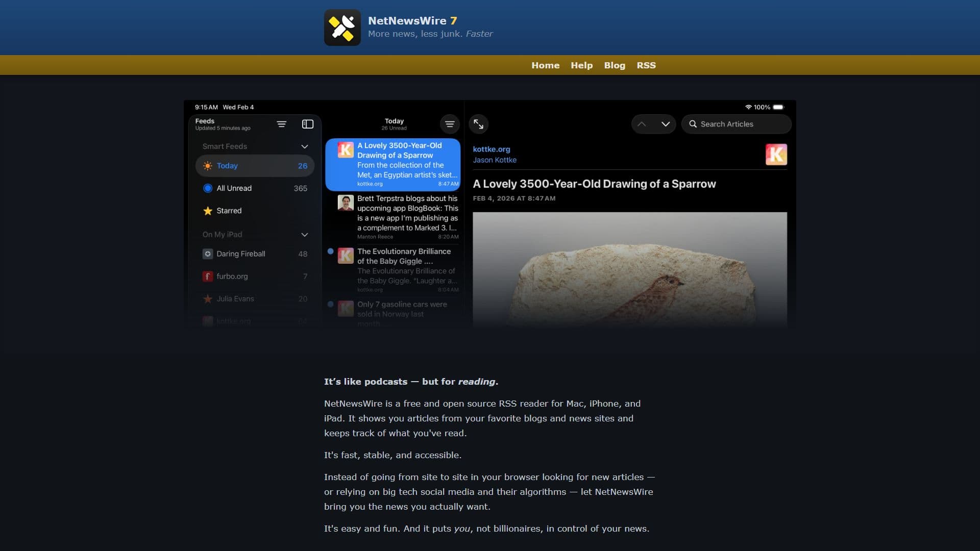The width and height of the screenshot is (980, 551).
Task: Click the timeline filter button near Today
Action: tap(450, 124)
